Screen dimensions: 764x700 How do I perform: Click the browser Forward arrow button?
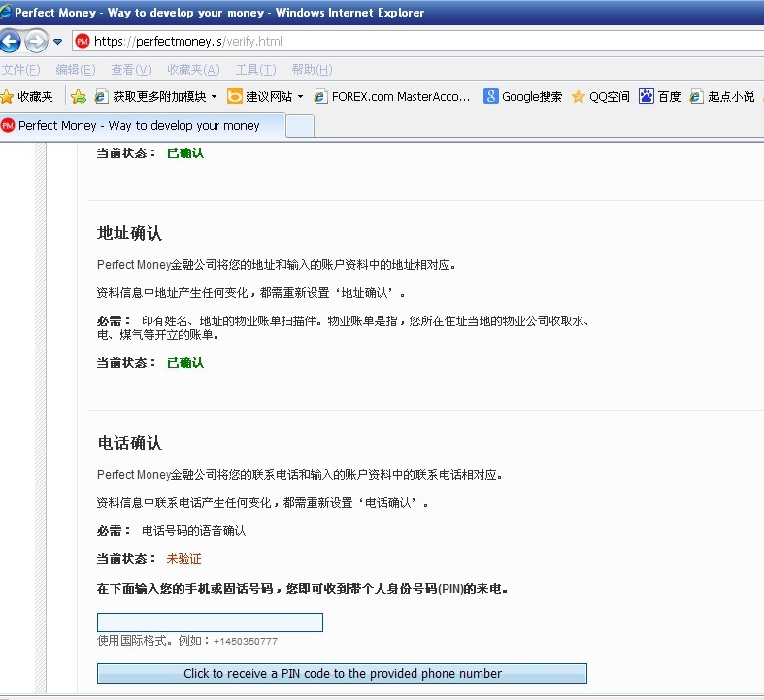36,42
